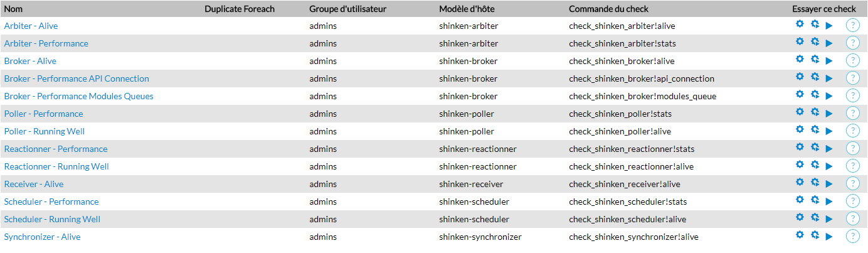Open the Arbiter - Alive check link

pos(31,26)
